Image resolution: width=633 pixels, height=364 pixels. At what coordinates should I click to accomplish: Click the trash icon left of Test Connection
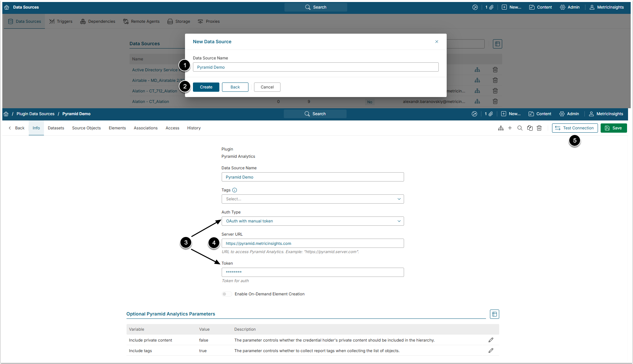[x=539, y=128]
